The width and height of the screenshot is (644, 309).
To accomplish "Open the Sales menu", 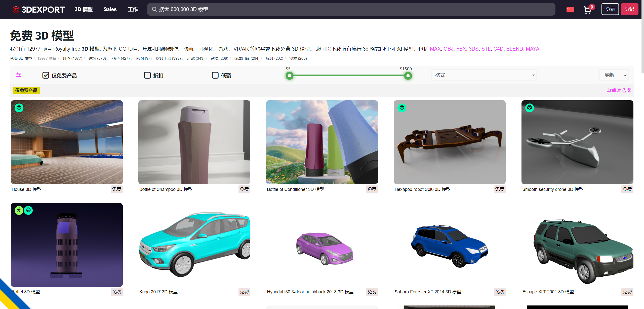I will pyautogui.click(x=110, y=9).
